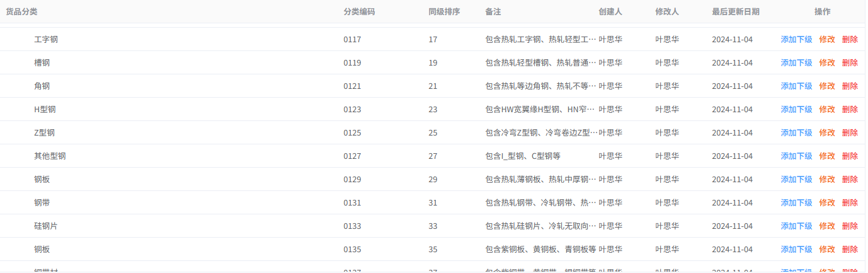The height and width of the screenshot is (273, 868).
Task: Click the 备注 column header
Action: 493,11
